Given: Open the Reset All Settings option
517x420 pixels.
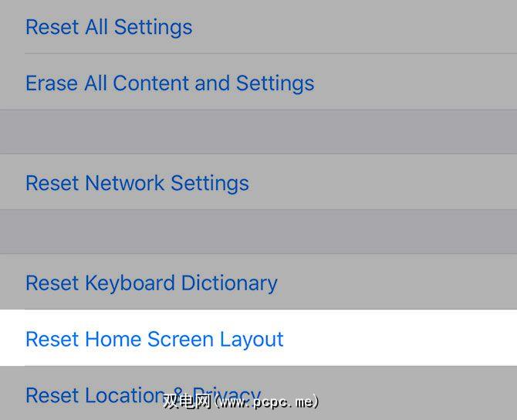Looking at the screenshot, I should tap(109, 27).
